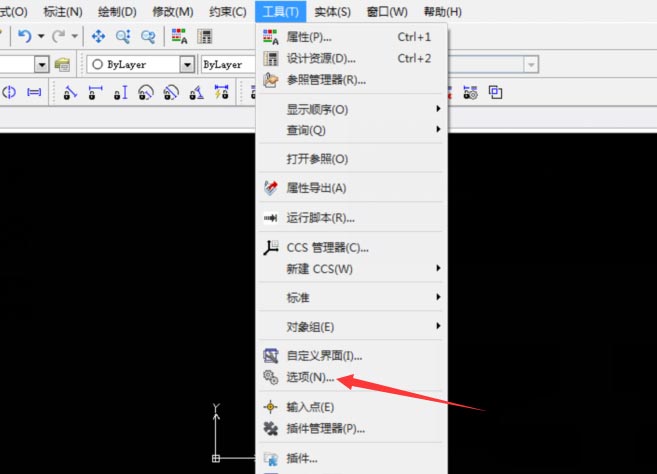Close the highlighted 工具(T) menu
657x474 pixels.
tap(280, 11)
